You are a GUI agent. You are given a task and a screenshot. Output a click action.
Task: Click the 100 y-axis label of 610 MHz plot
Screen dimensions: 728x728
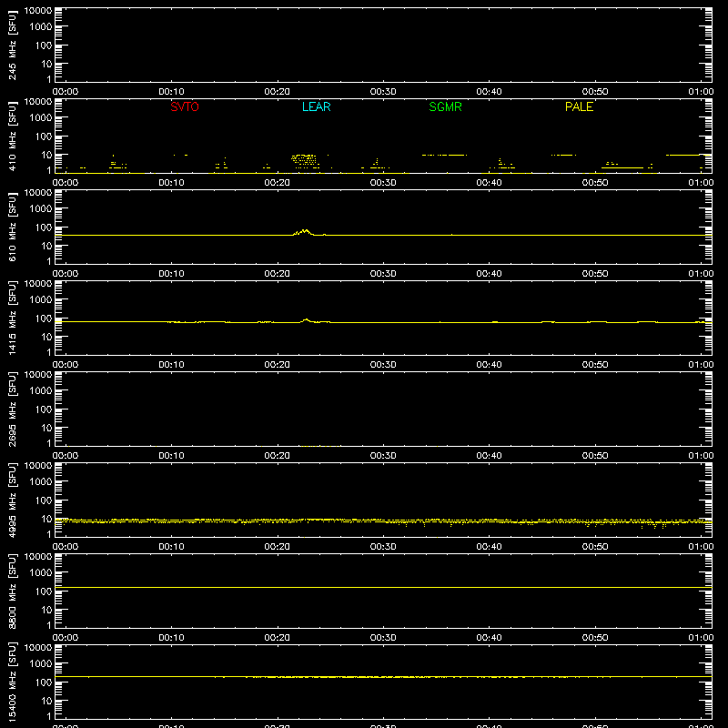[x=44, y=227]
